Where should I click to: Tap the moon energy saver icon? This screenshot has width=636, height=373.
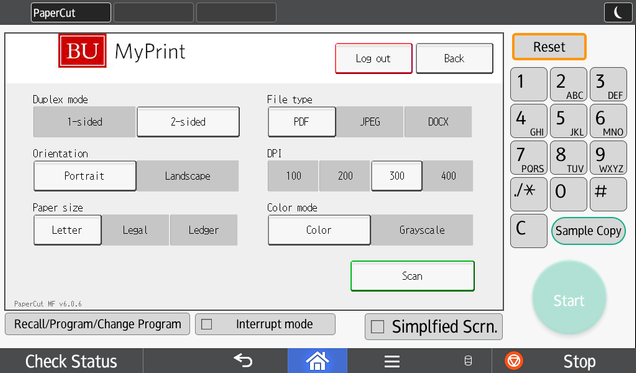(618, 12)
